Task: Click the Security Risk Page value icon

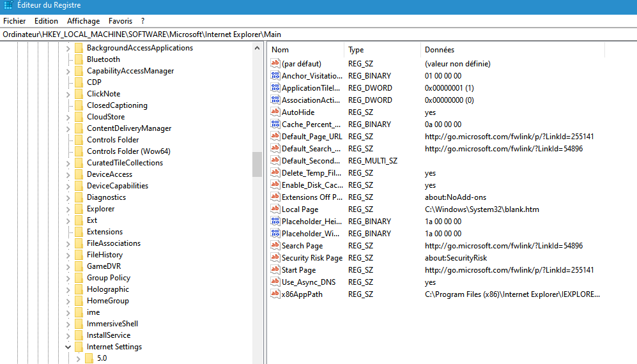Action: pyautogui.click(x=275, y=257)
